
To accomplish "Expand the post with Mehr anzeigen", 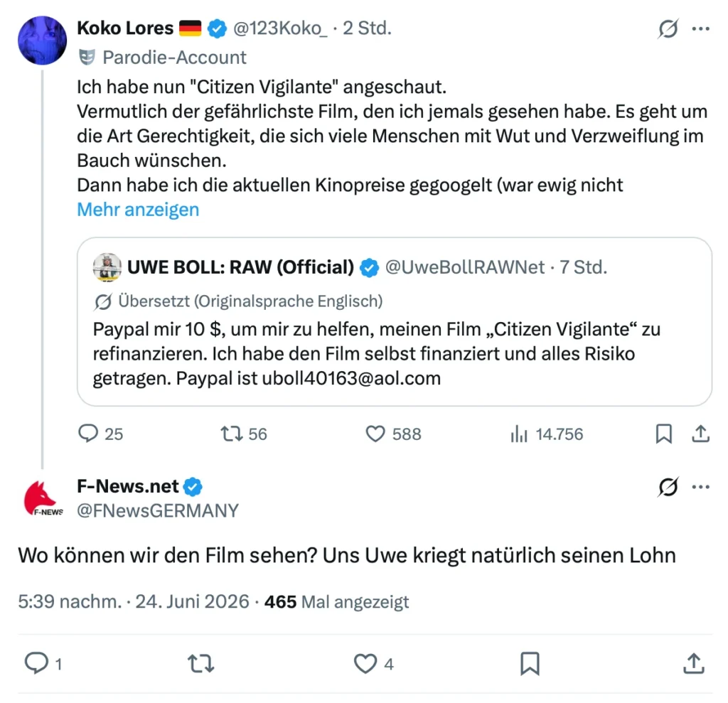I will 138,210.
